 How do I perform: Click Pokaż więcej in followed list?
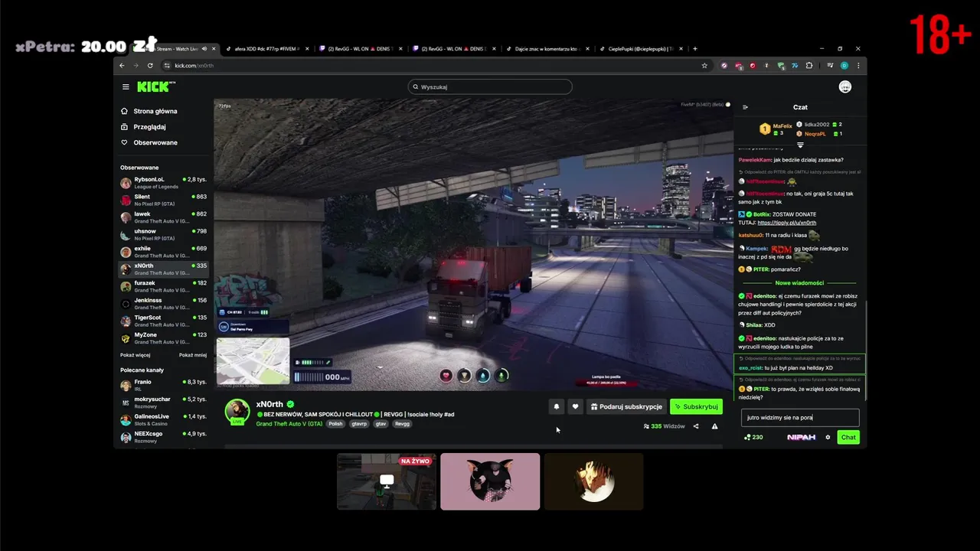(135, 355)
